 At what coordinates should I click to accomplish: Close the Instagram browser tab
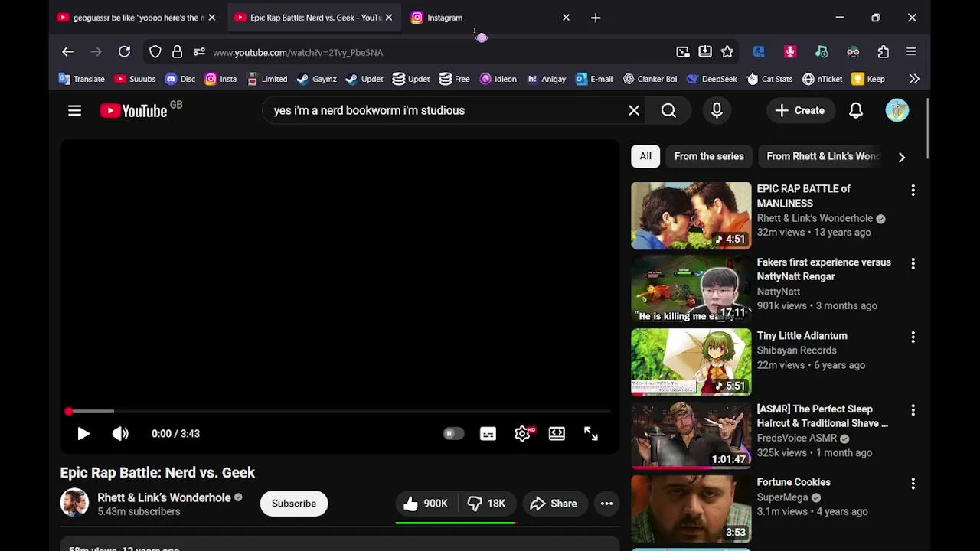pos(566,18)
